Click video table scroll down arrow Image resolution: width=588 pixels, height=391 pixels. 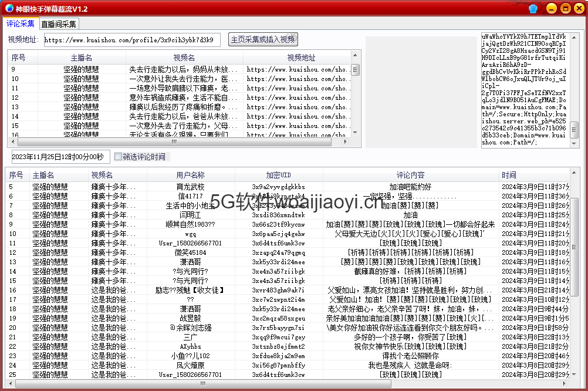coord(355,133)
